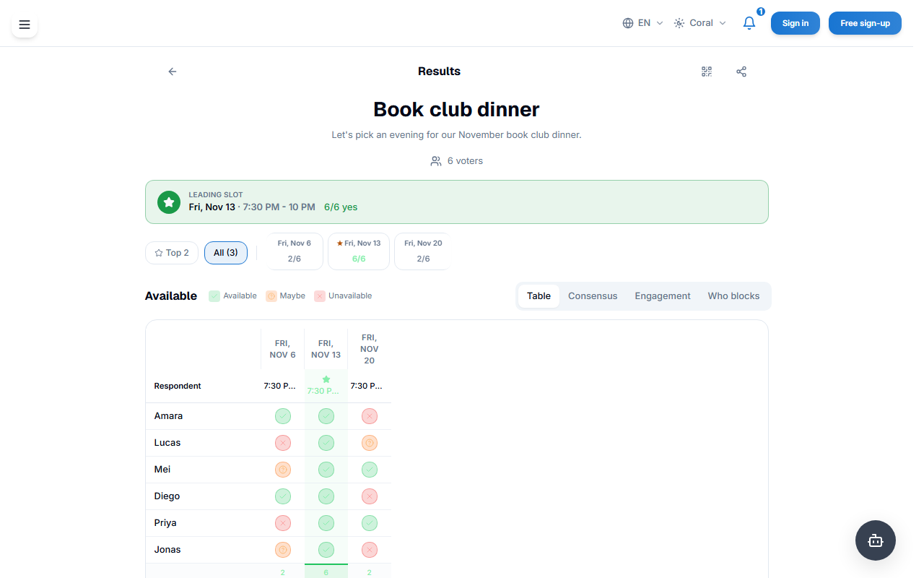The width and height of the screenshot is (924, 578).
Task: Click the 6 voters count
Action: click(457, 161)
